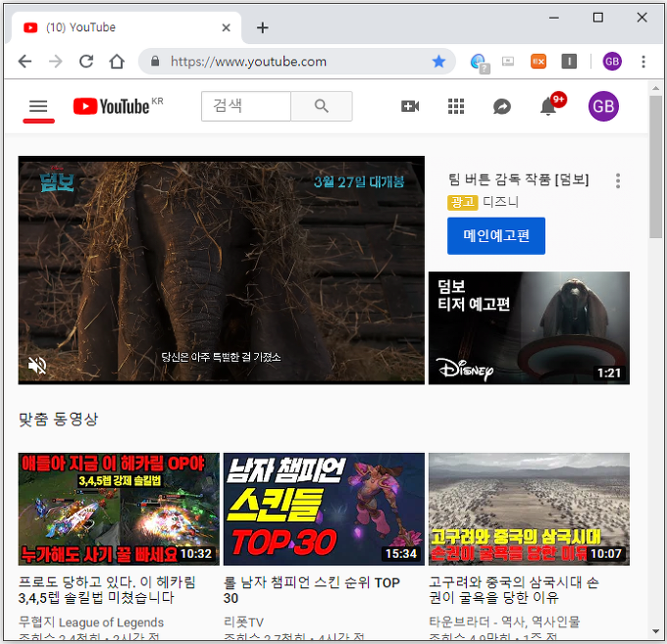Click the page vertical scrollbar thumb
Image resolution: width=667 pixels, height=644 pixels.
pos(655,167)
